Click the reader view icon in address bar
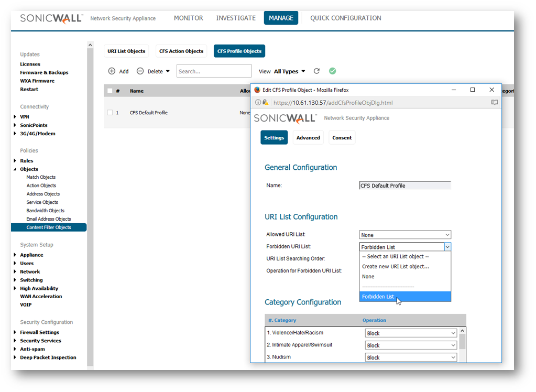This screenshot has width=536, height=392. (x=494, y=103)
